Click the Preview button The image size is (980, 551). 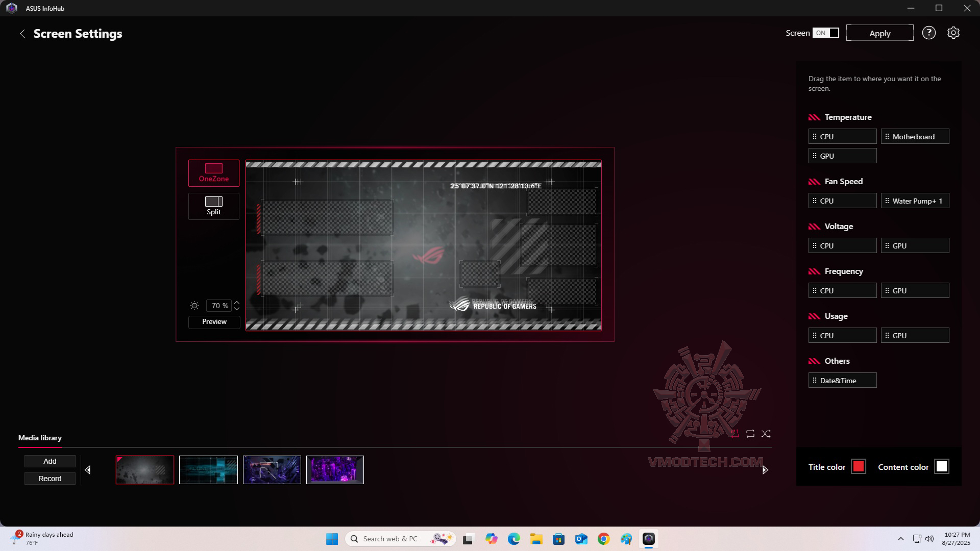click(214, 322)
